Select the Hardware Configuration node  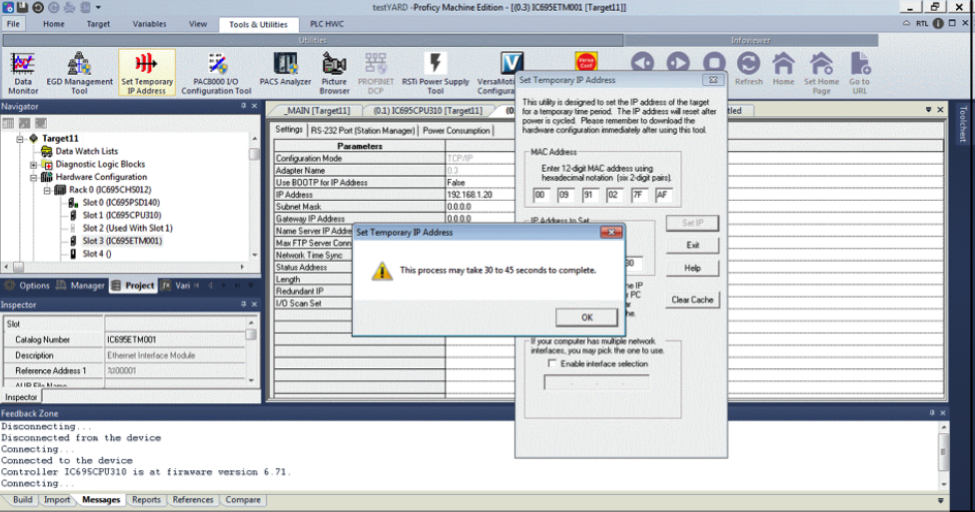pos(101,177)
